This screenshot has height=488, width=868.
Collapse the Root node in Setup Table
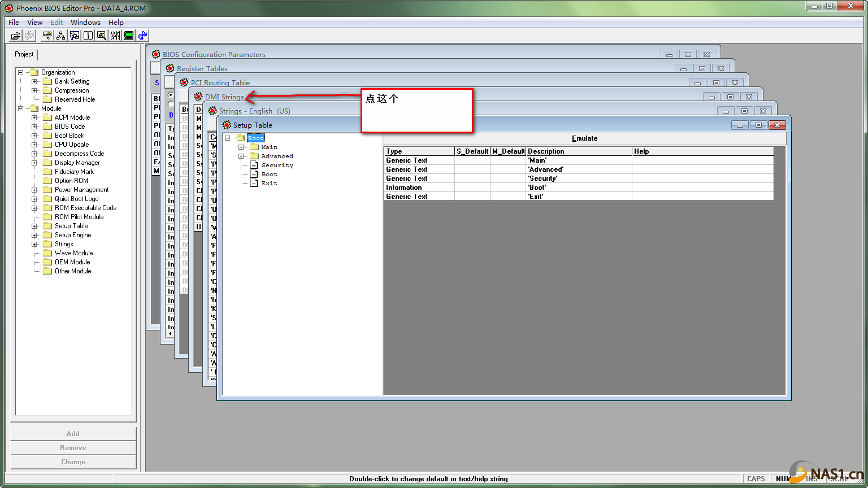click(227, 138)
